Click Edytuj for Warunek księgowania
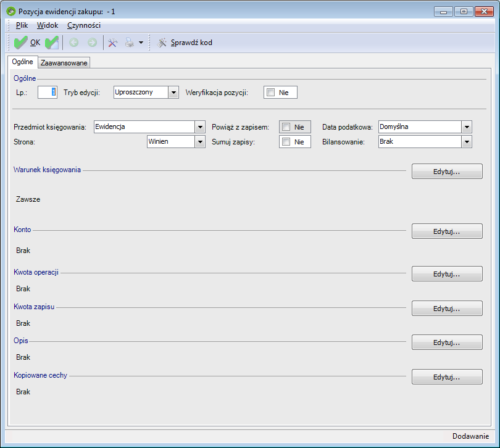500x448 pixels. (x=447, y=172)
